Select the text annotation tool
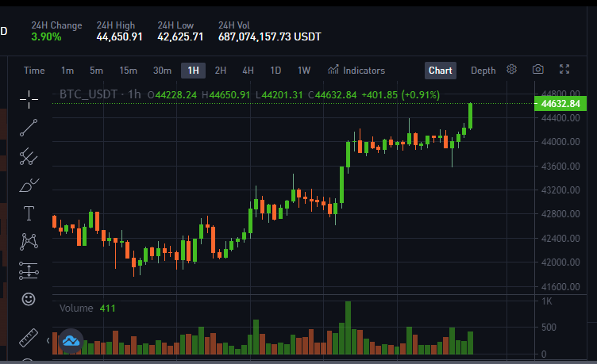 pyautogui.click(x=29, y=213)
